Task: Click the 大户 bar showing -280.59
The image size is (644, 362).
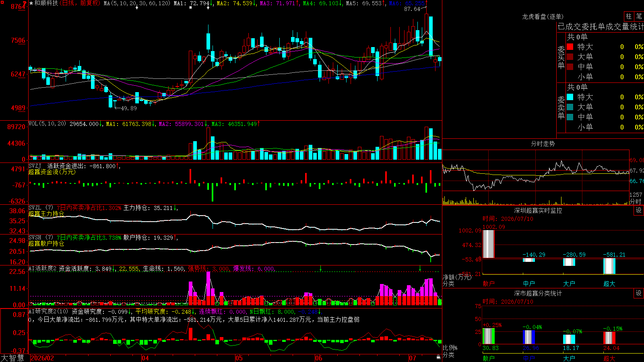Action: 569,262
